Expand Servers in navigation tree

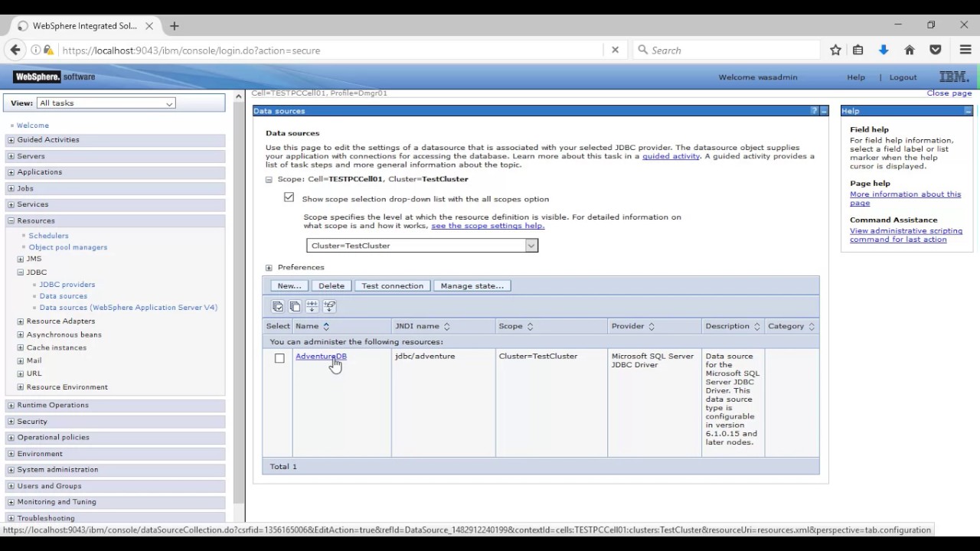click(11, 156)
